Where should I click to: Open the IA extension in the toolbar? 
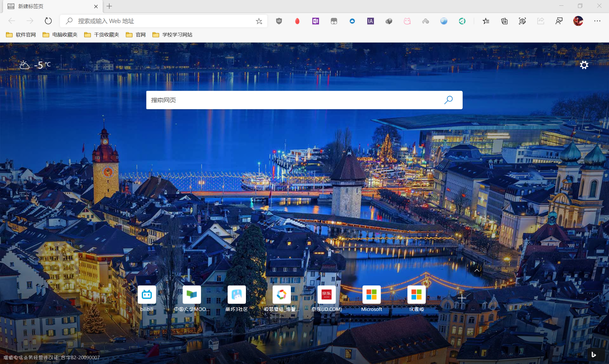pos(370,21)
